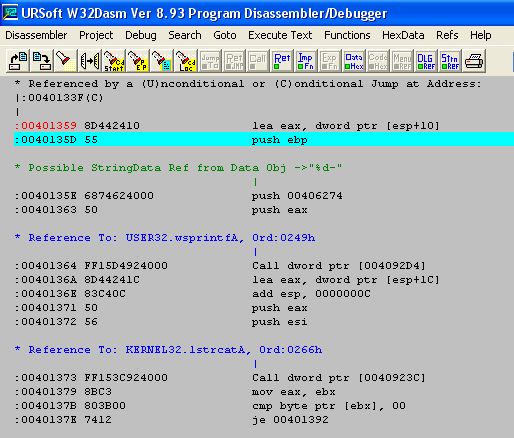This screenshot has height=438, width=514.
Task: Click the Reference To USER32.wsprintfA comment
Action: pyautogui.click(x=165, y=237)
